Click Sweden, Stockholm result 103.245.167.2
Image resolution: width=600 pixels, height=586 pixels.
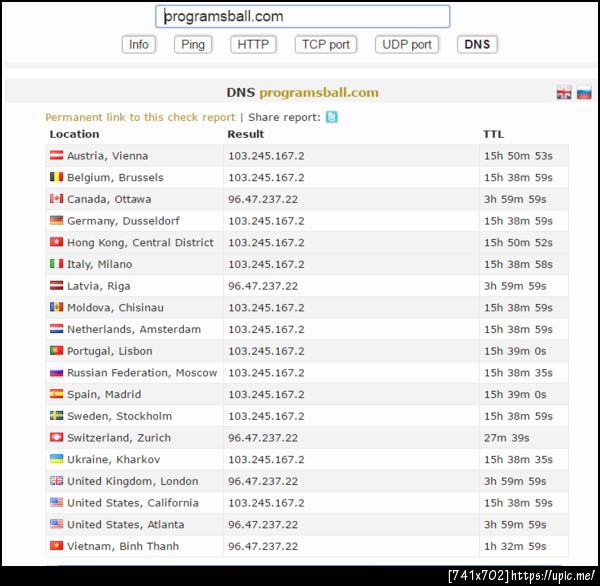tap(266, 416)
